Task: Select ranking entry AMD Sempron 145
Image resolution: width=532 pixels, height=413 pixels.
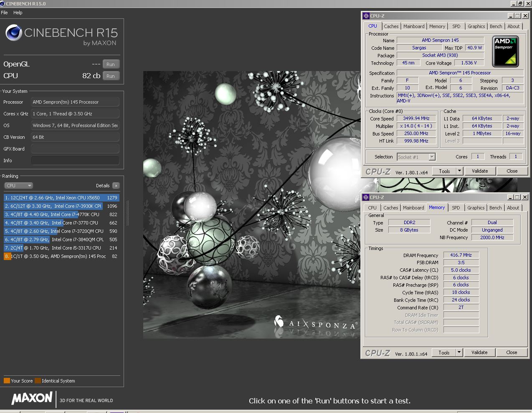Action: 61,256
